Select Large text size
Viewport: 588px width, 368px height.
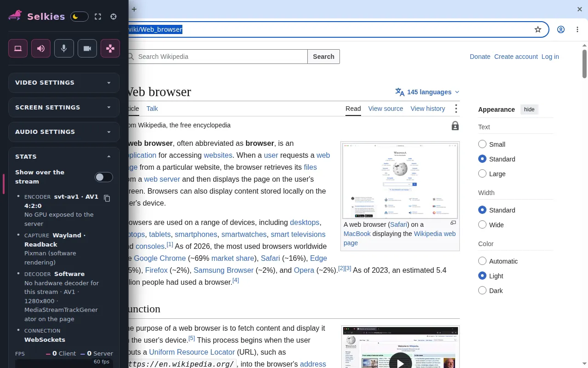(x=482, y=173)
